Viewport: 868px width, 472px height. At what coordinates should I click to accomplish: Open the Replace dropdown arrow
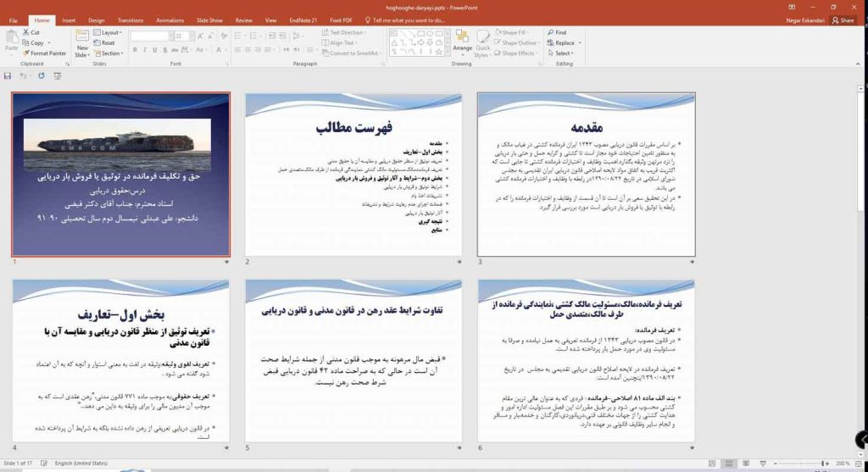coord(580,42)
